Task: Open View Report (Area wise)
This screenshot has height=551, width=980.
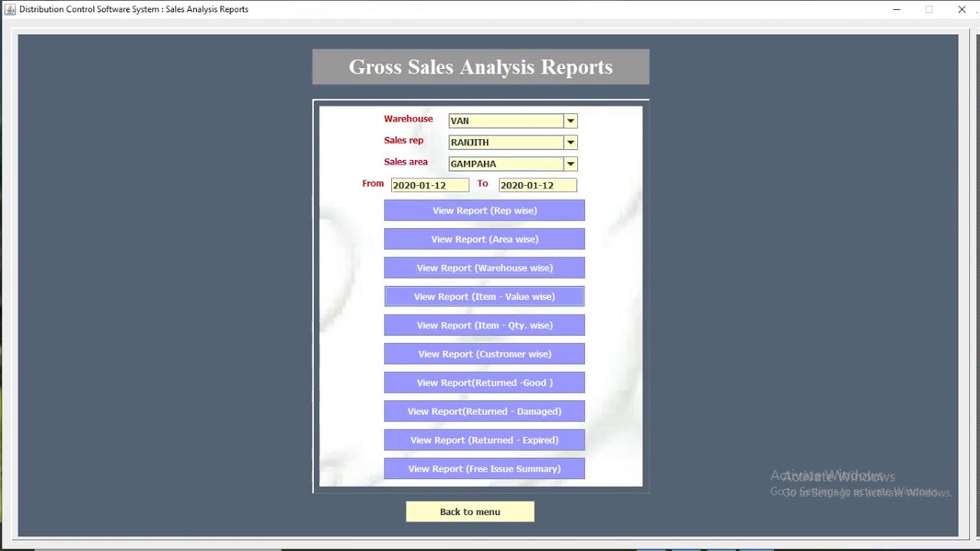Action: point(485,239)
